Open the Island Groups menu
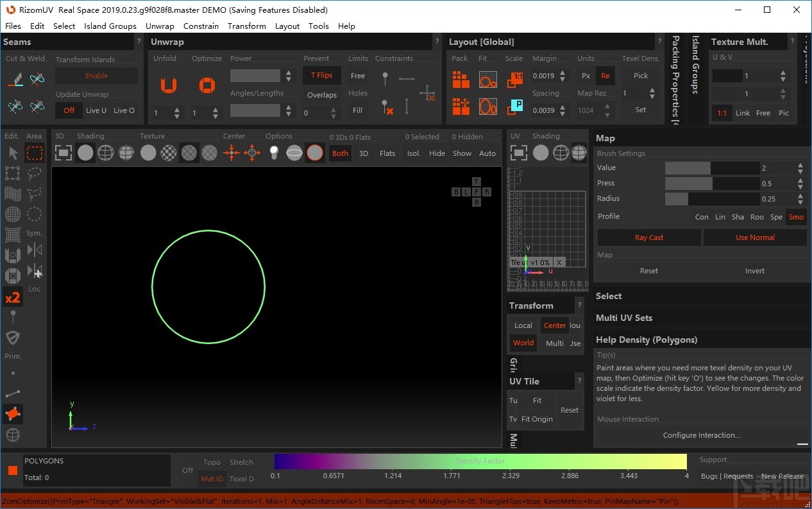This screenshot has width=812, height=509. click(x=110, y=26)
